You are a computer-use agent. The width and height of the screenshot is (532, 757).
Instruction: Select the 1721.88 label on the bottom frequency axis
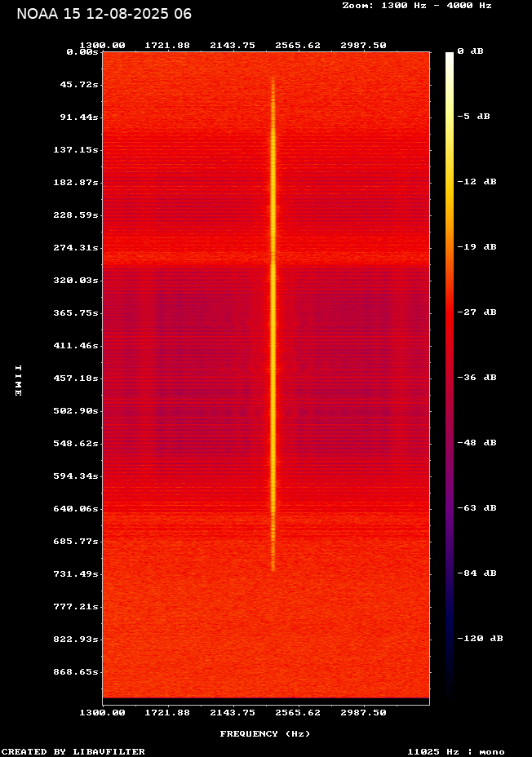[x=167, y=713]
